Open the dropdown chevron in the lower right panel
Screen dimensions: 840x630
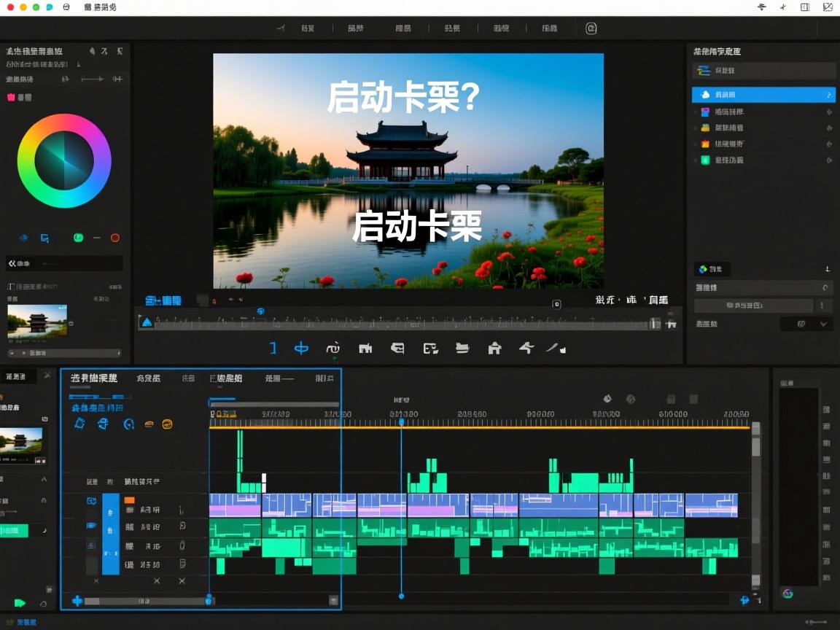point(824,324)
